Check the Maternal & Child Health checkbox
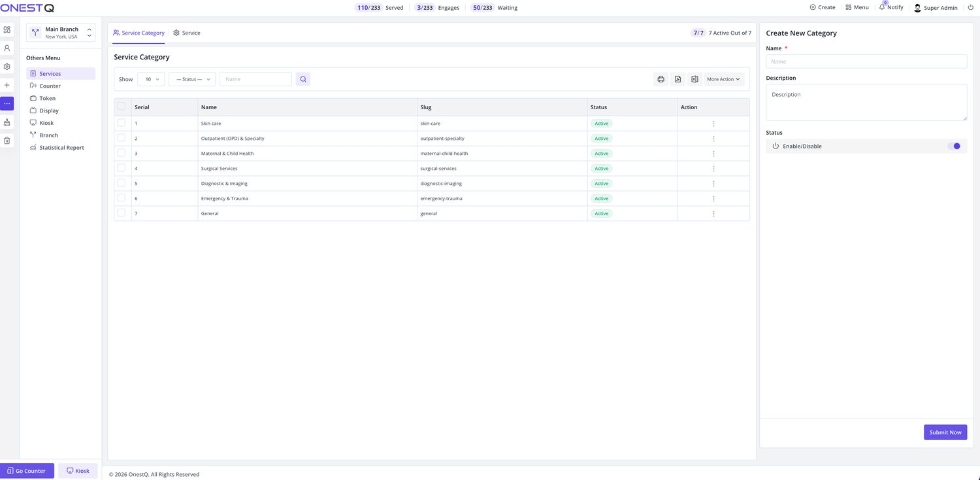This screenshot has width=980, height=480. coord(121,152)
